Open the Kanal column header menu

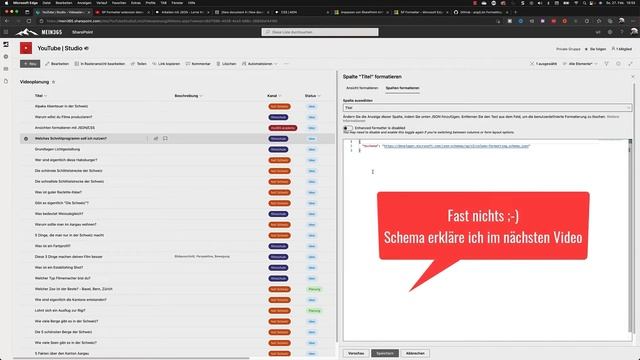point(274,96)
